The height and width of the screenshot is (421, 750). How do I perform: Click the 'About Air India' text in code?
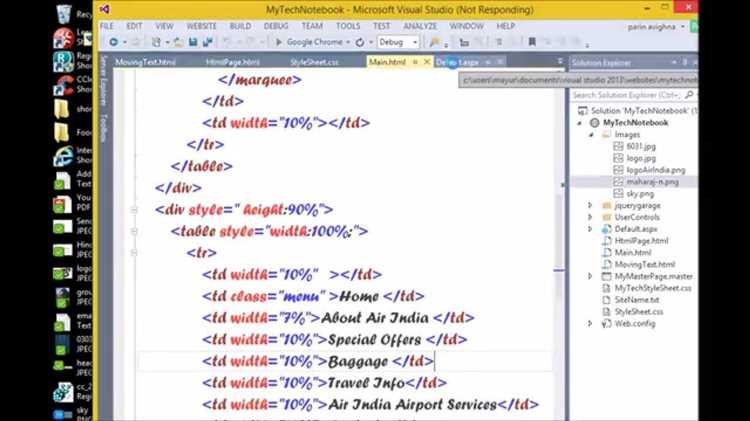tap(375, 318)
